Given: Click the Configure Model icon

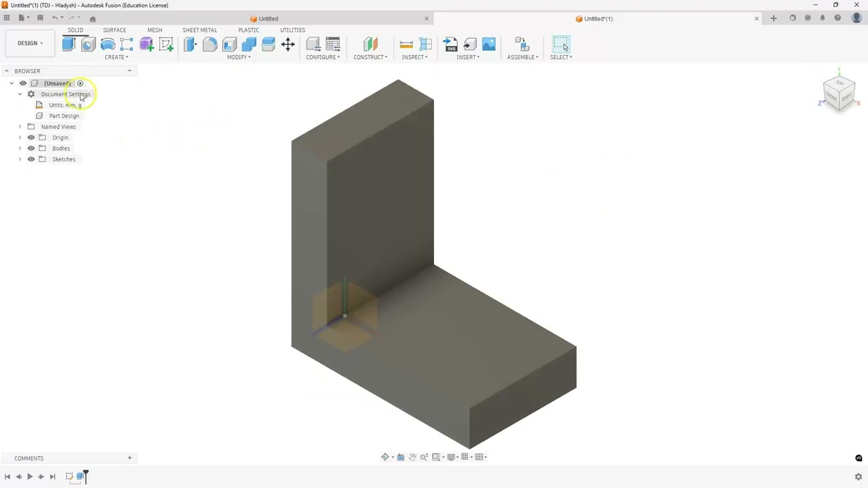Looking at the screenshot, I should 313,45.
